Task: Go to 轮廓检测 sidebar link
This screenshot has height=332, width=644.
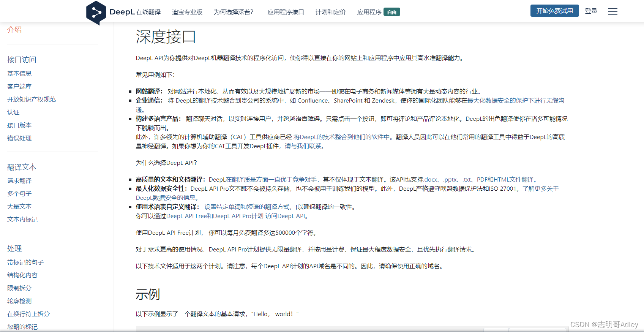Action: 19,301
